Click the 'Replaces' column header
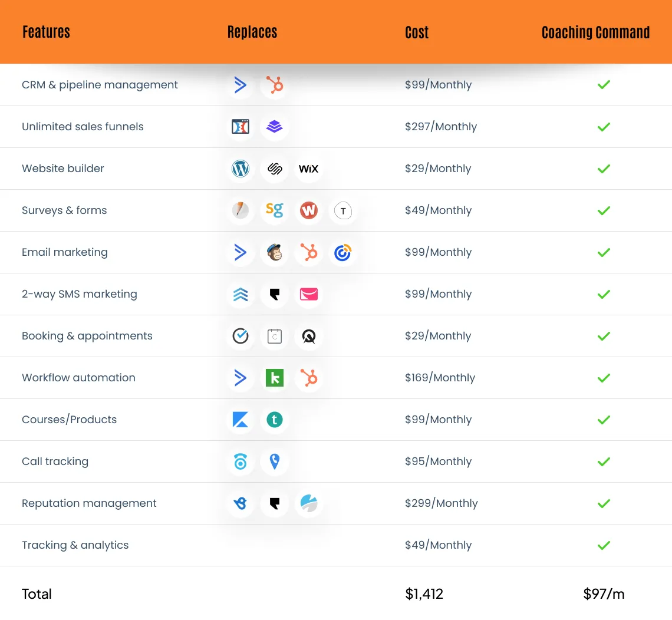The width and height of the screenshot is (672, 620). [252, 32]
